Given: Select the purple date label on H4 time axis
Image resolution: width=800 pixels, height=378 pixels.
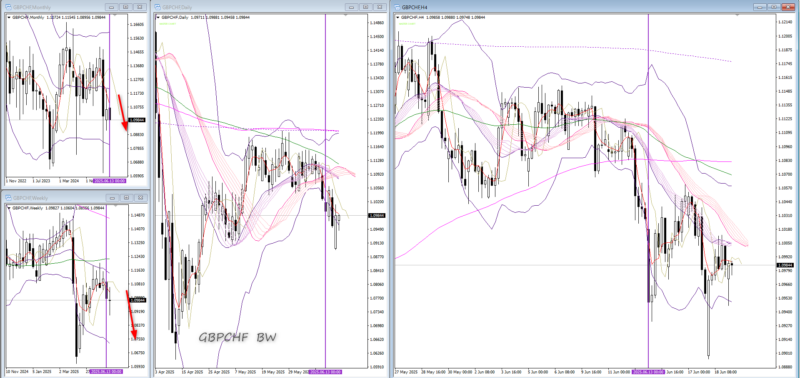Looking at the screenshot, I should pyautogui.click(x=648, y=372).
